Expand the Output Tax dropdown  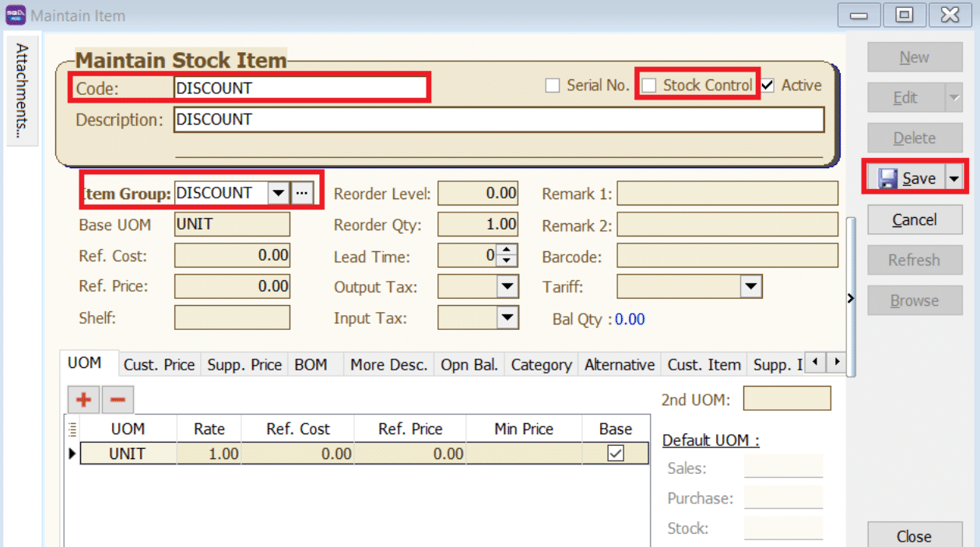coord(508,287)
